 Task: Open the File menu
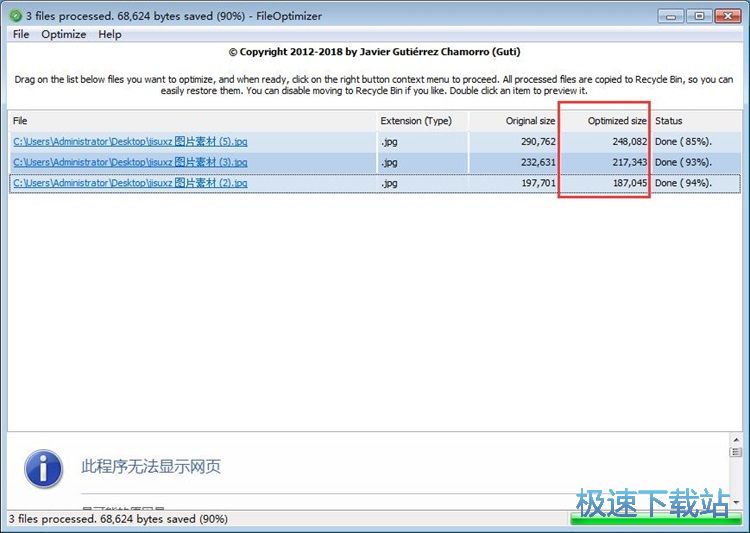click(21, 34)
